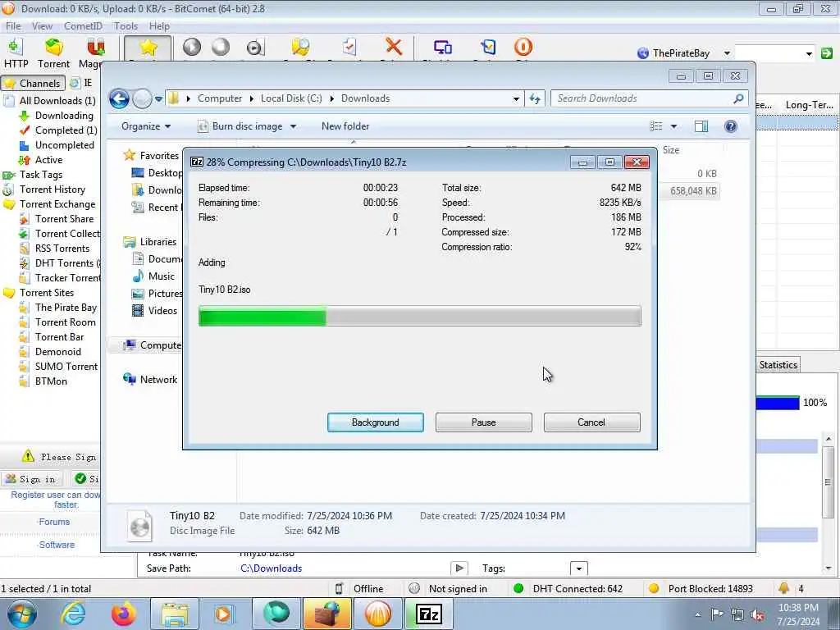Click the Options checklist toolbar icon in BitComet
This screenshot has width=840, height=630.
pos(488,47)
